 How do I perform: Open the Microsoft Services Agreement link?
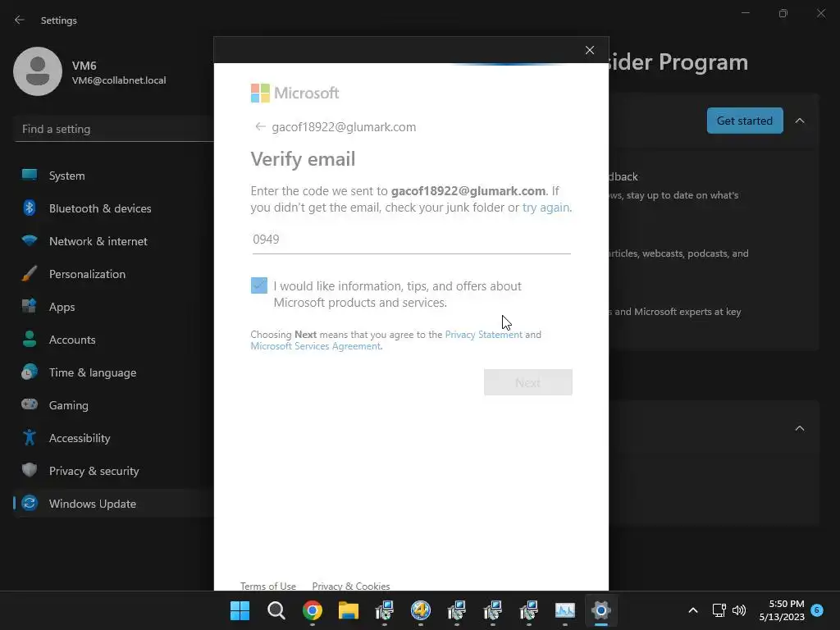(x=316, y=346)
